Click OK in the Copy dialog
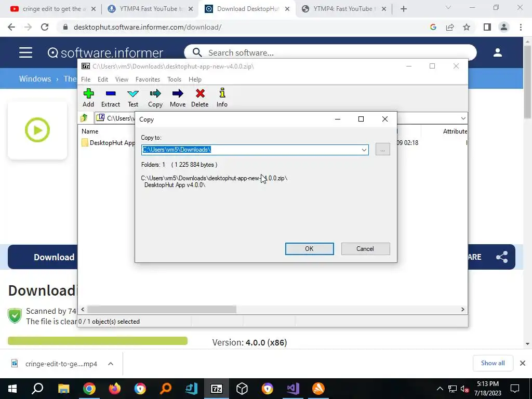This screenshot has width=532, height=399. [310, 249]
